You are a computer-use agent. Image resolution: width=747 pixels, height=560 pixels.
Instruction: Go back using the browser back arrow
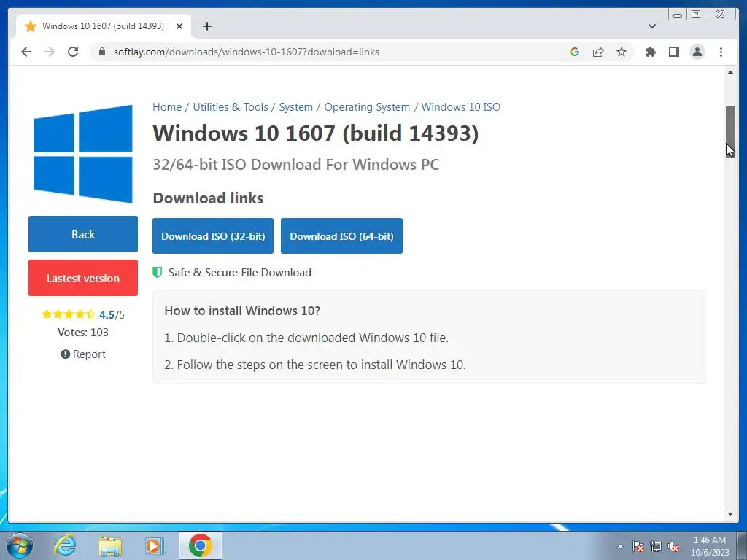click(26, 52)
